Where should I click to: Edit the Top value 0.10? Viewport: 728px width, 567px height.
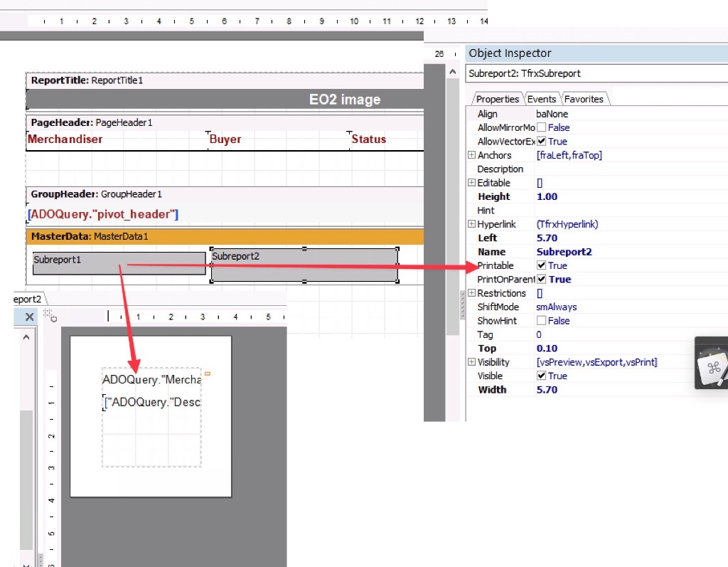coord(547,348)
